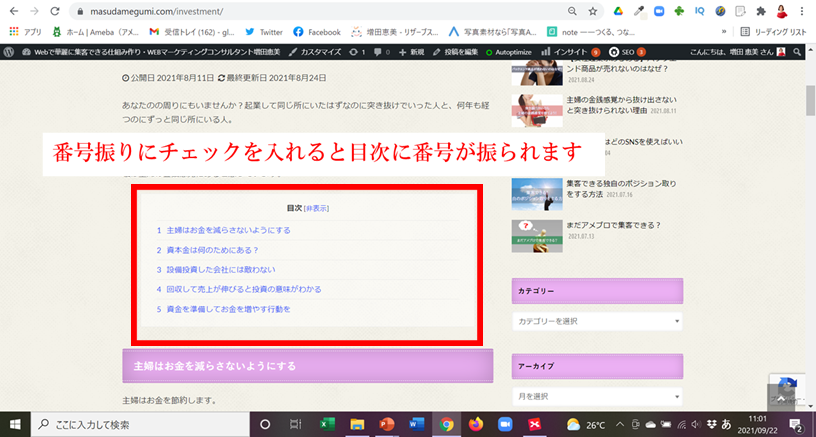Image resolution: width=816 pixels, height=437 pixels.
Task: Open インサイト in the admin bar
Action: coord(571,52)
